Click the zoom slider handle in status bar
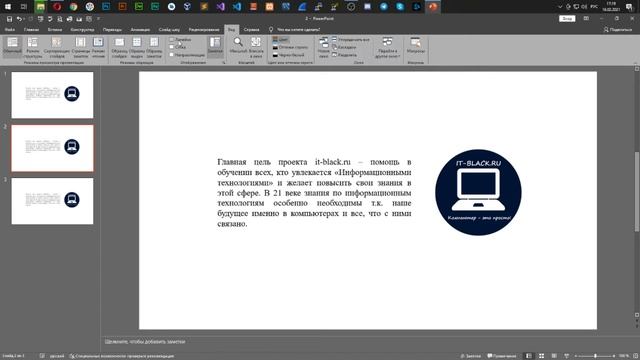The image size is (640, 360). [x=596, y=356]
